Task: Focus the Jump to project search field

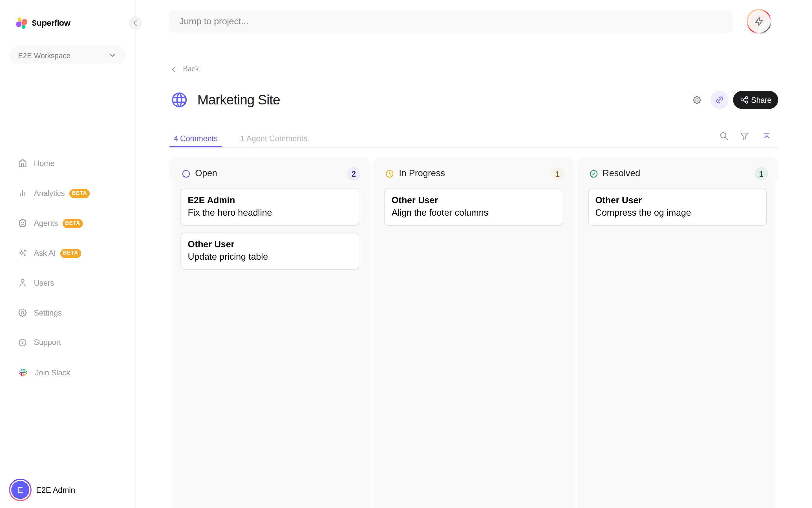Action: click(451, 21)
